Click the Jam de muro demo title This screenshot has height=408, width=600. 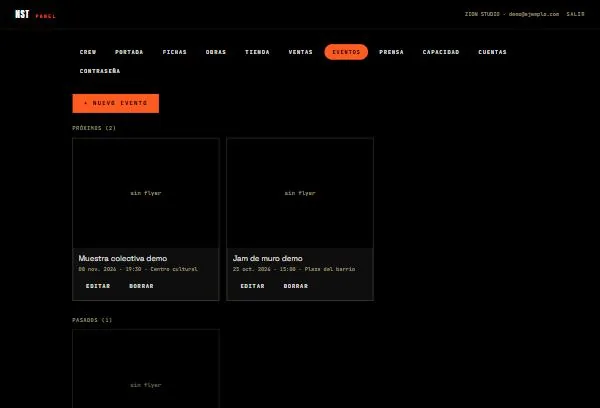pos(267,258)
